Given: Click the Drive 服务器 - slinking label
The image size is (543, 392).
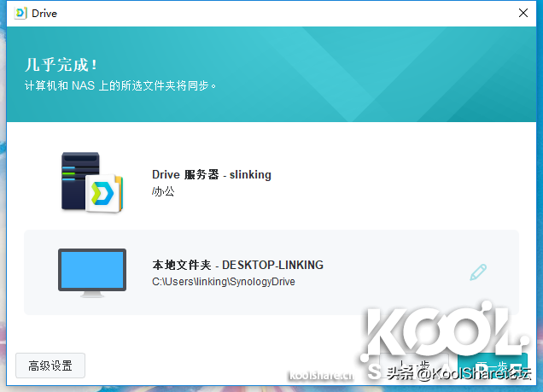Looking at the screenshot, I should point(211,174).
